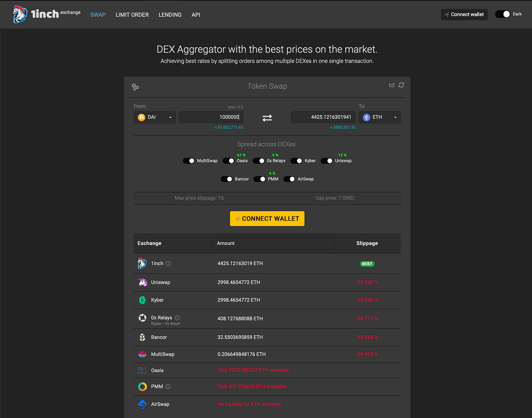This screenshot has height=418, width=532.
Task: Swap From and To tokens with the arrows icon
Action: 267,118
